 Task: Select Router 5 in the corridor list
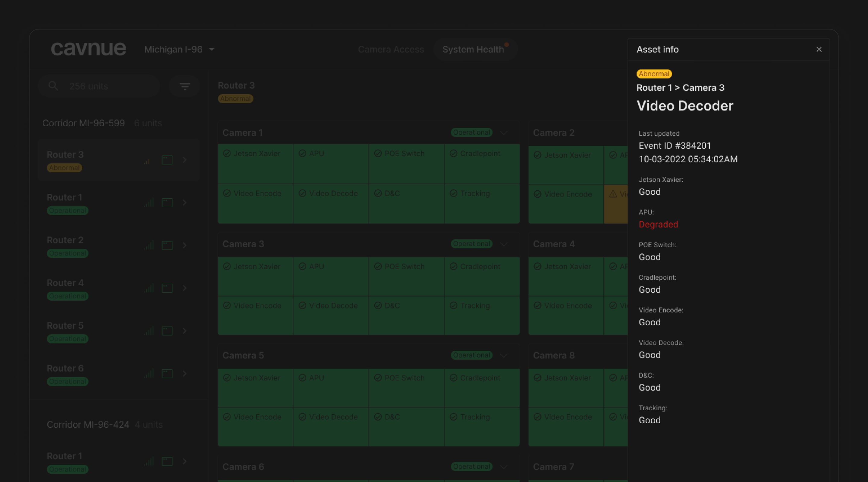pos(119,331)
